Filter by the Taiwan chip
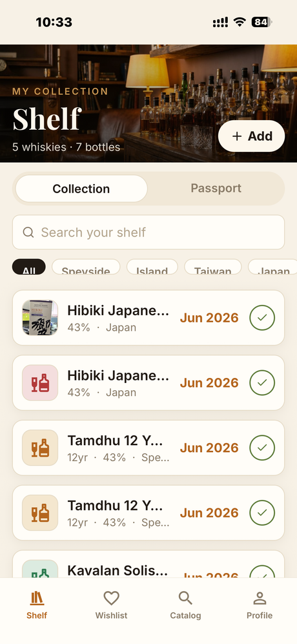This screenshot has height=644, width=297. tap(213, 267)
